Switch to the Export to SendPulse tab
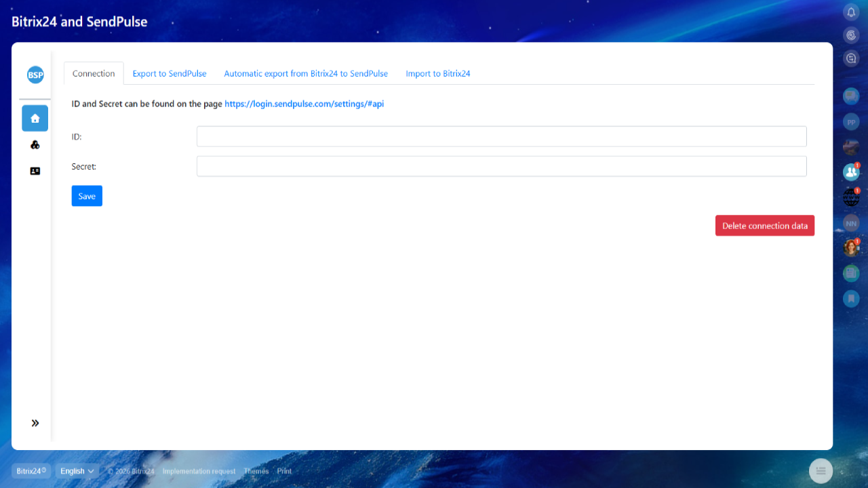Viewport: 868px width, 488px height. (x=170, y=74)
